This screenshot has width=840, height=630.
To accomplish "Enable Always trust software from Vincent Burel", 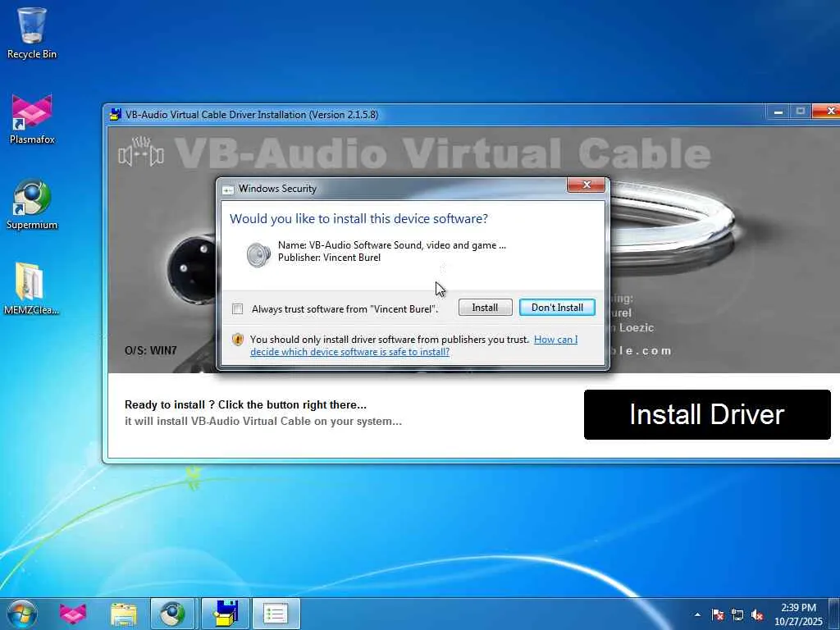I will pyautogui.click(x=237, y=308).
